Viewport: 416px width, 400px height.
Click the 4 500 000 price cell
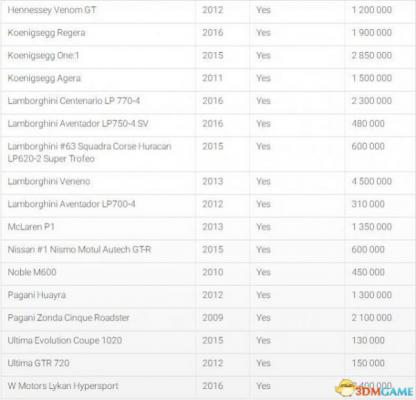click(372, 181)
